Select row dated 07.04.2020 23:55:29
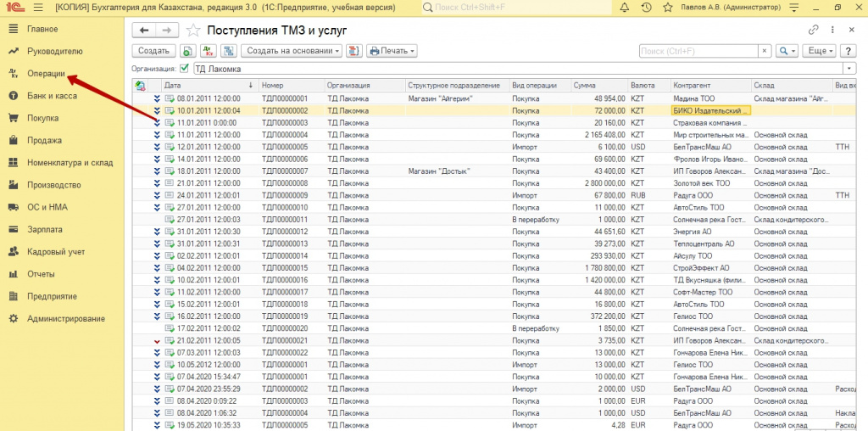The image size is (868, 431). click(495, 389)
